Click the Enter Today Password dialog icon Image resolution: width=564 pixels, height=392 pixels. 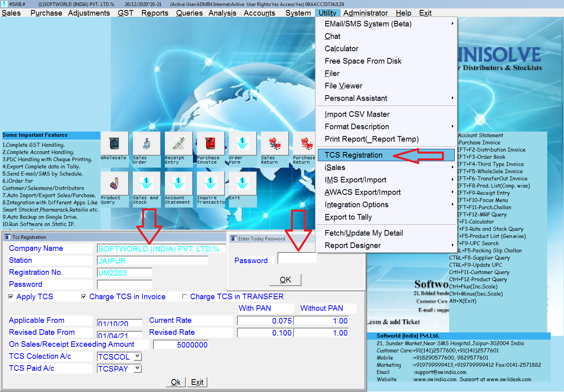coord(233,238)
